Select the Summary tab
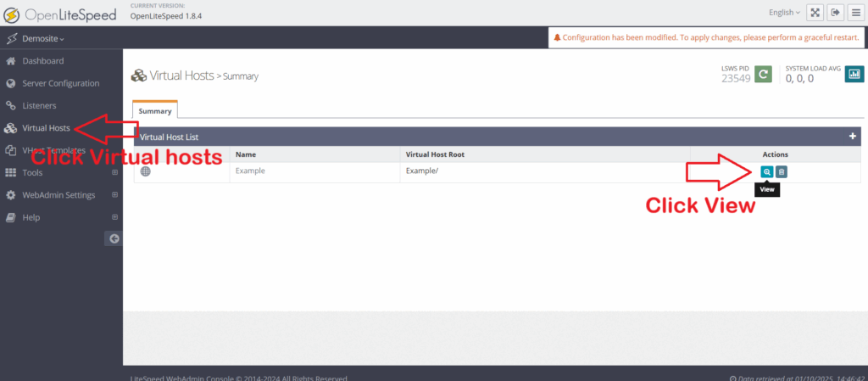 pos(155,110)
